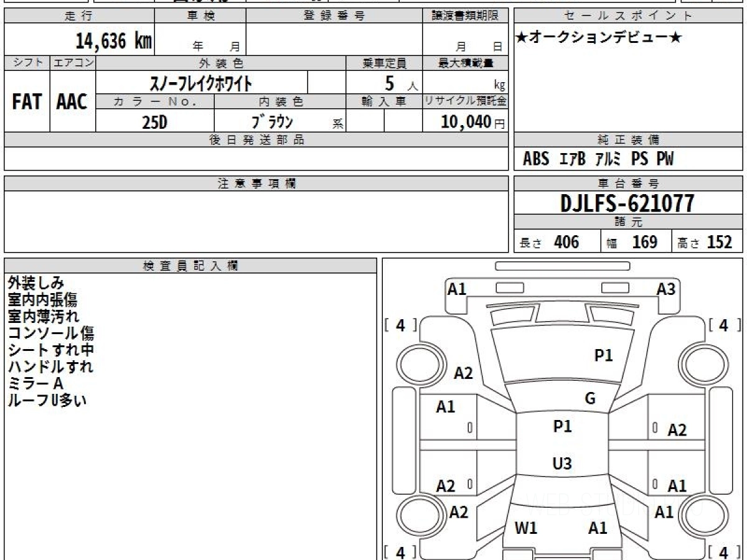
Task: Click the ABS エアB equipment list
Action: (598, 159)
